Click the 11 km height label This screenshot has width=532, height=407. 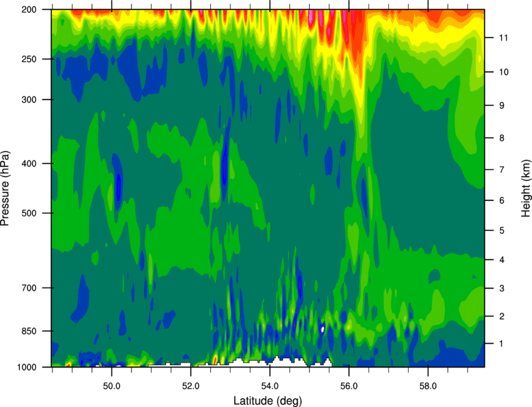(x=504, y=38)
